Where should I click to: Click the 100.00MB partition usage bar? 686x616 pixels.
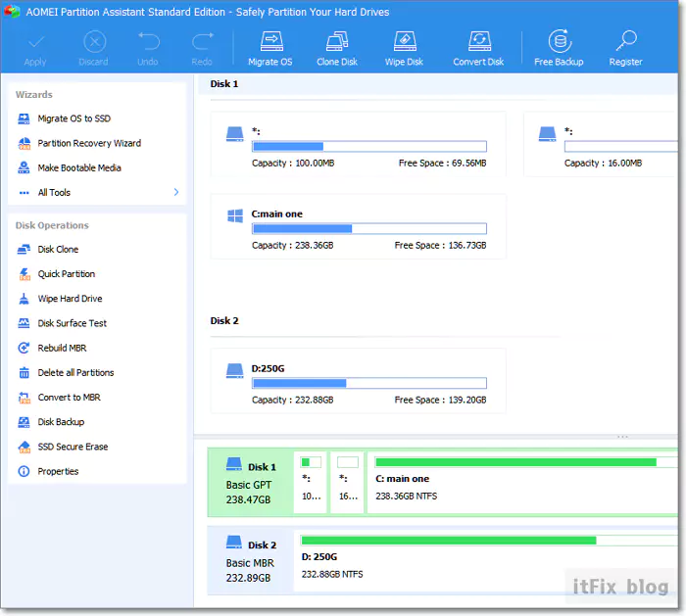tap(369, 147)
